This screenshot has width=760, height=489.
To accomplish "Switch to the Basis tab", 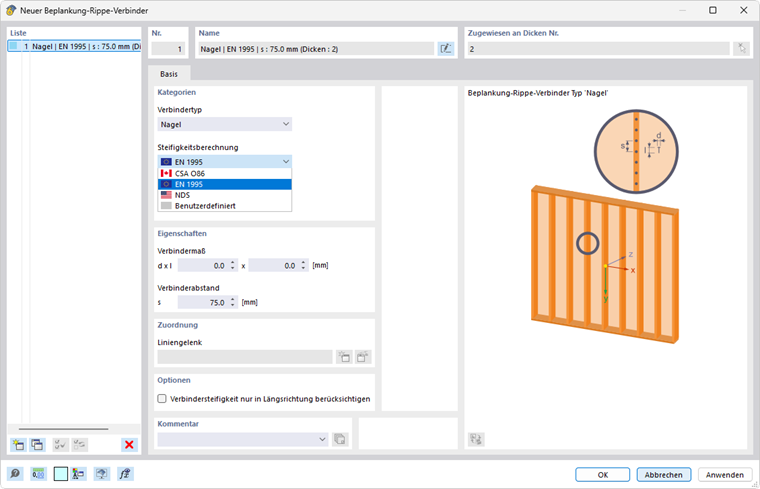I will tap(169, 74).
